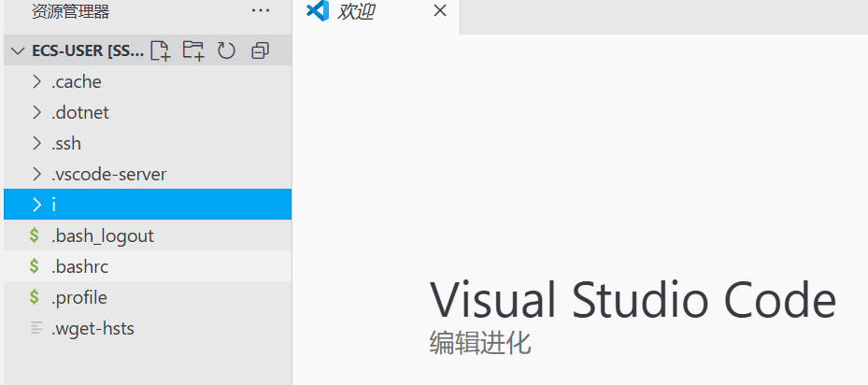Open the .bashrc file

point(148,266)
